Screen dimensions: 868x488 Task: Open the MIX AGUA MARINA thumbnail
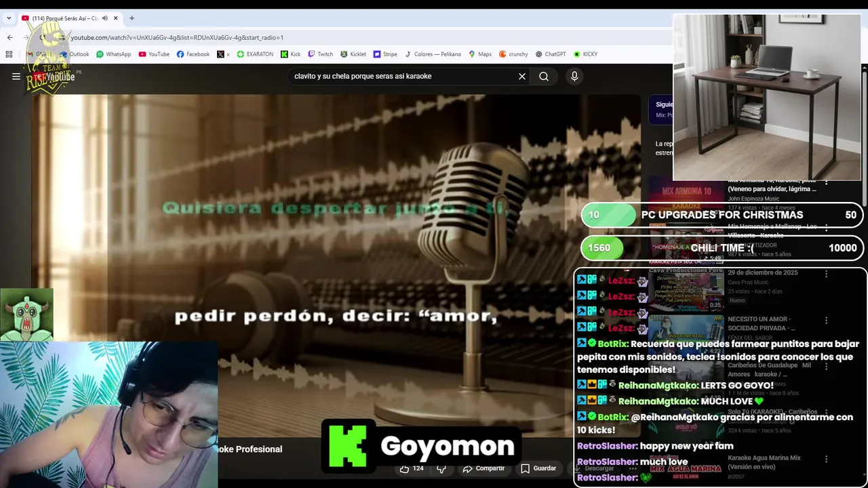686,470
